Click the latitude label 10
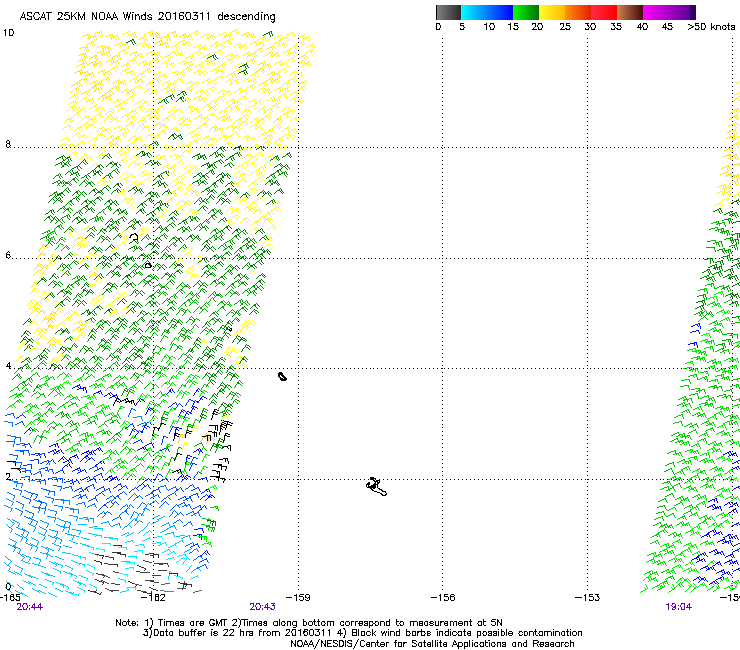This screenshot has height=650, width=740. click(x=8, y=33)
